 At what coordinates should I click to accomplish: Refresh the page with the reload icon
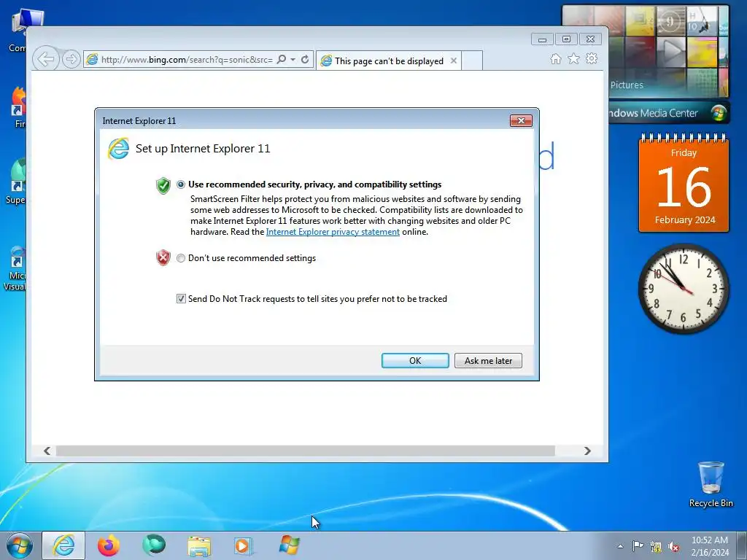point(305,60)
